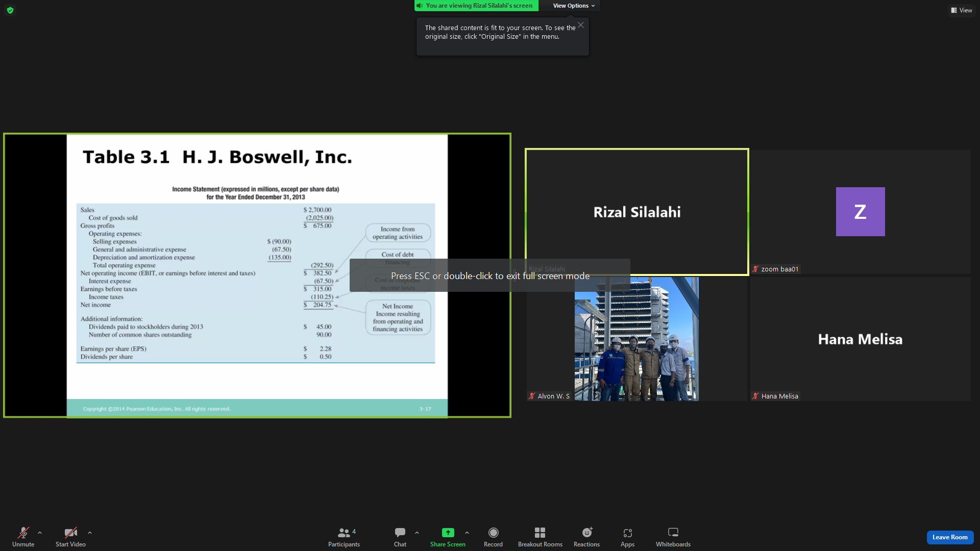Viewport: 980px width, 551px height.
Task: Click the 'Income from operating activities' callout
Action: (398, 233)
